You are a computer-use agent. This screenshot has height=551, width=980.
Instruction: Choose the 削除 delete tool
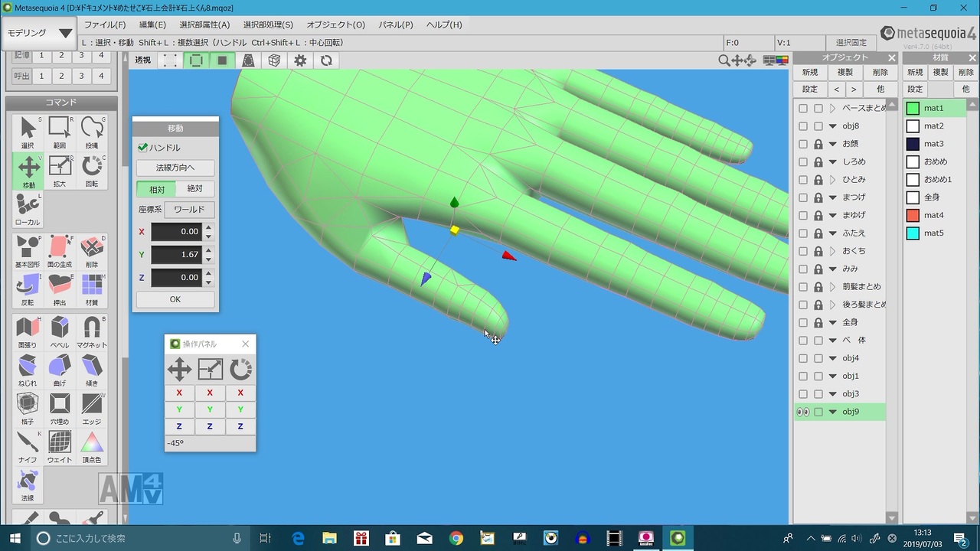click(x=92, y=251)
